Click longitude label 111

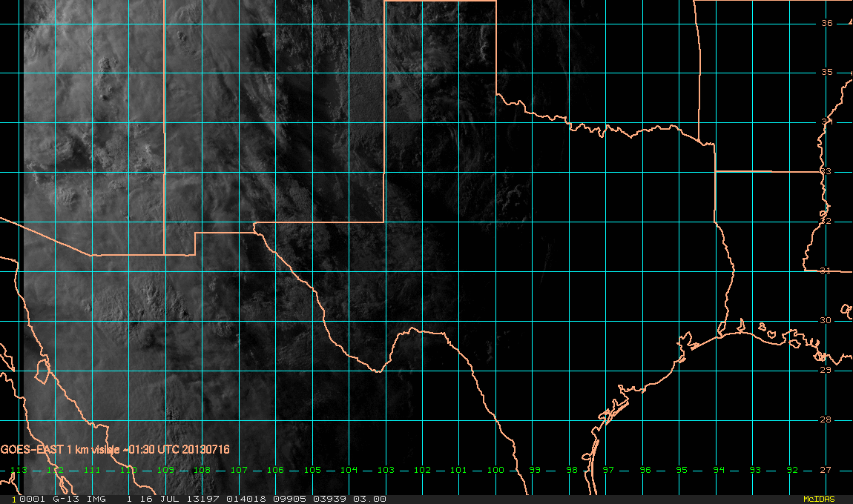(x=92, y=470)
